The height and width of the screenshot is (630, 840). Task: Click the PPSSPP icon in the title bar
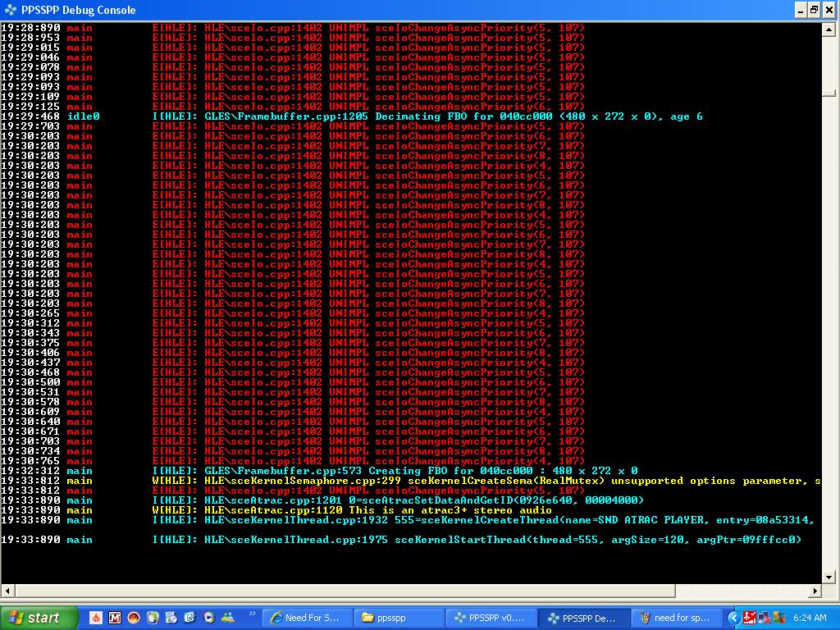click(x=10, y=10)
